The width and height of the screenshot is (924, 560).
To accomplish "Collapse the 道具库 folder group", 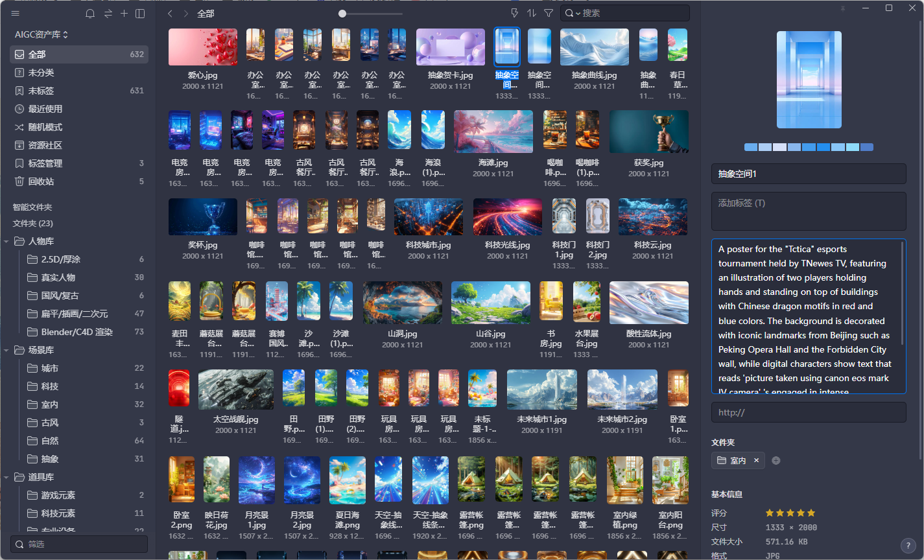I will (6, 477).
